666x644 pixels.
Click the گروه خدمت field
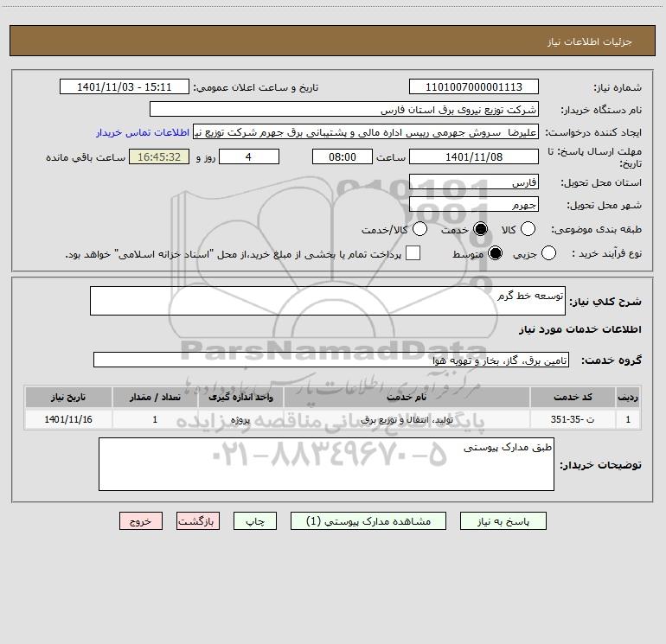(x=331, y=360)
